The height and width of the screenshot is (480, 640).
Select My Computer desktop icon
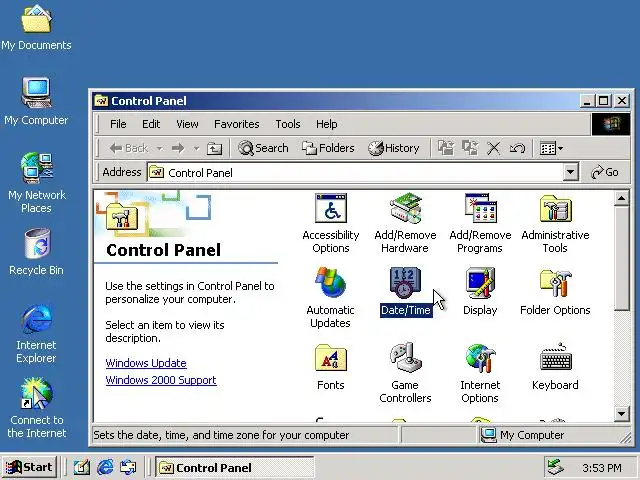coord(36,101)
